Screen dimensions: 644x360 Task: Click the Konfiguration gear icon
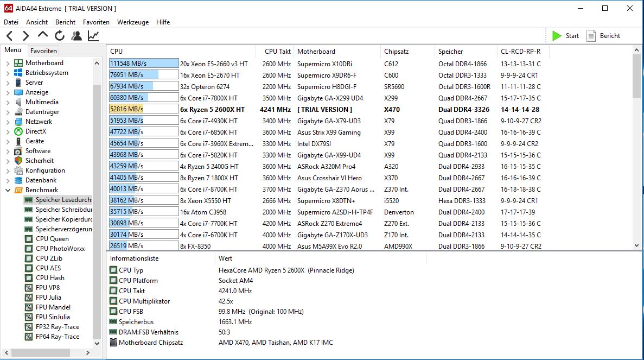click(18, 170)
